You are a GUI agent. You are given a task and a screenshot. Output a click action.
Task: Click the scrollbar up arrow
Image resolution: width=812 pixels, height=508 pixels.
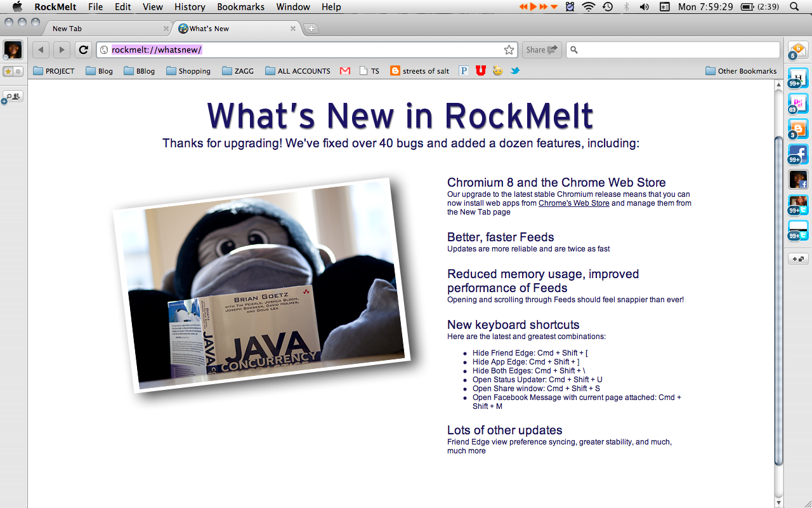[x=779, y=84]
